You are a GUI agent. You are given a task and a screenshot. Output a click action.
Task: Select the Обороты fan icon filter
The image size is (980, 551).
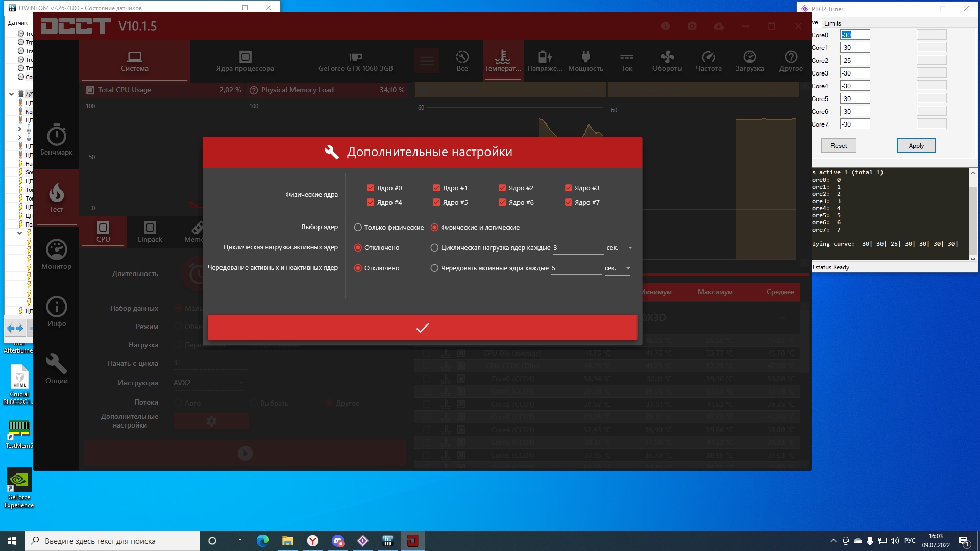(667, 57)
